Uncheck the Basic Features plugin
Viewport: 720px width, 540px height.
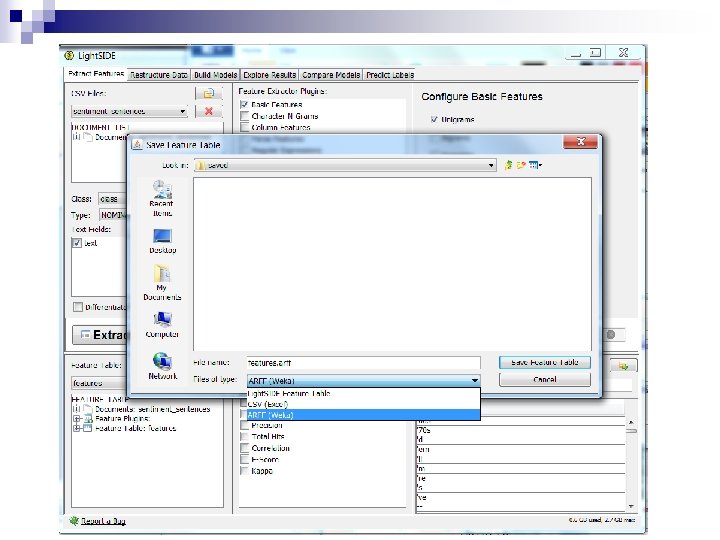pyautogui.click(x=244, y=105)
